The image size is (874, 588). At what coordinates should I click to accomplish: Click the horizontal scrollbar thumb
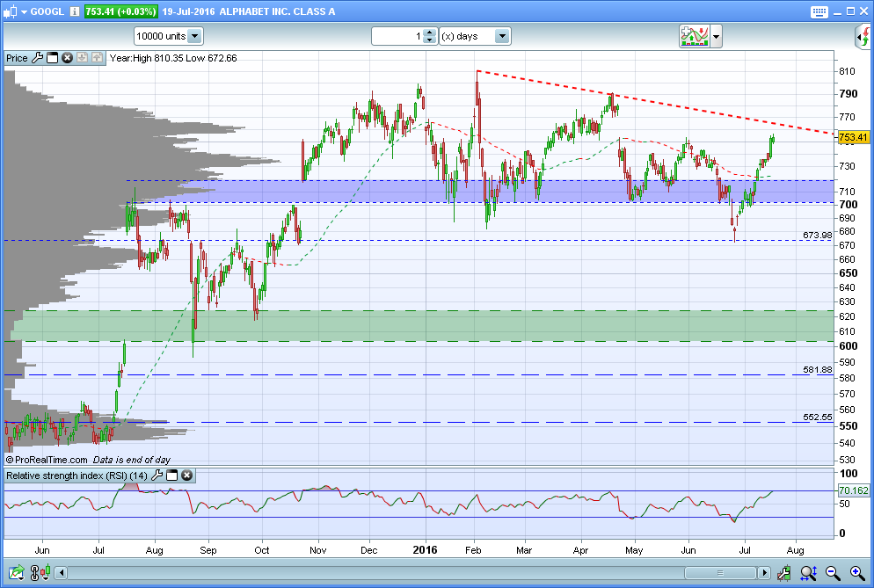pos(720,572)
